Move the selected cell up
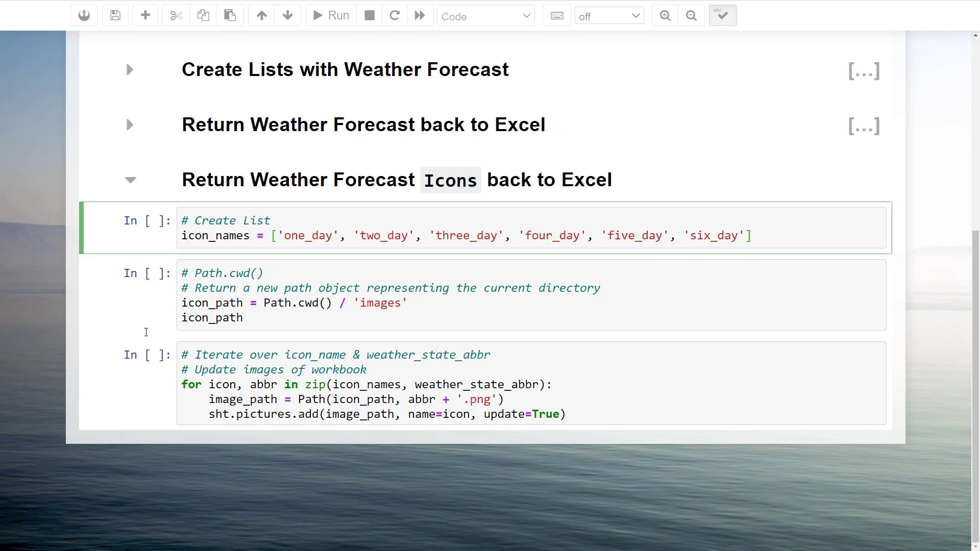Viewport: 980px width, 551px height. coord(261,15)
